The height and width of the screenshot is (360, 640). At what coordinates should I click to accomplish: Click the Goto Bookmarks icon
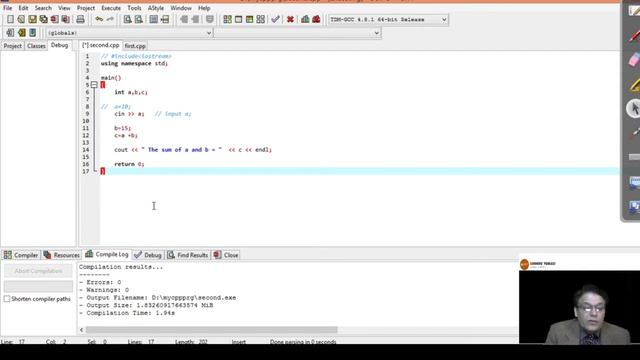click(x=32, y=33)
